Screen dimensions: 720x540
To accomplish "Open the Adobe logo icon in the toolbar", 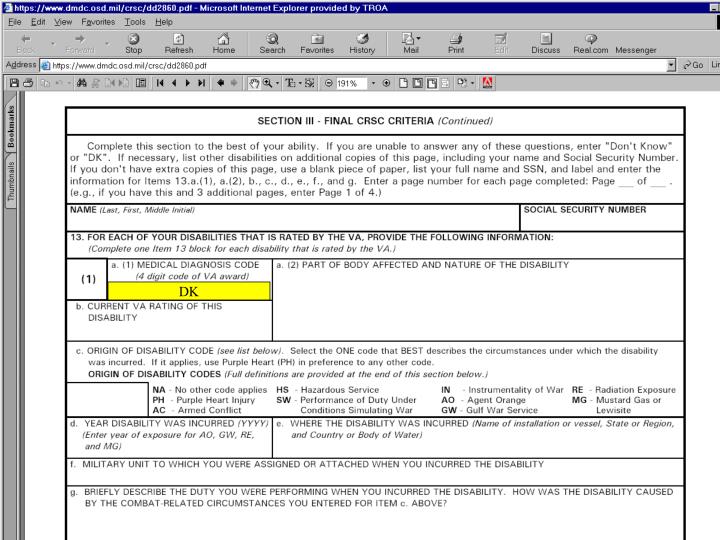I will click(x=487, y=83).
